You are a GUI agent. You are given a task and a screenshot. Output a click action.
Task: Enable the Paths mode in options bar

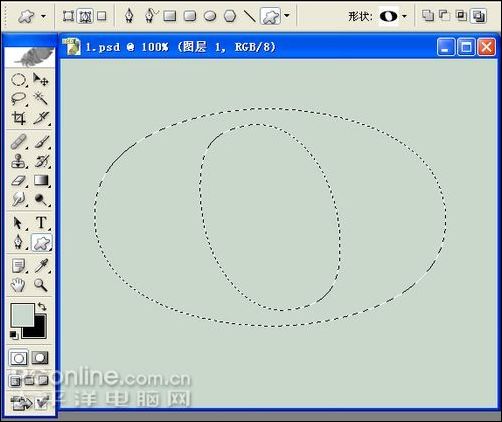85,16
